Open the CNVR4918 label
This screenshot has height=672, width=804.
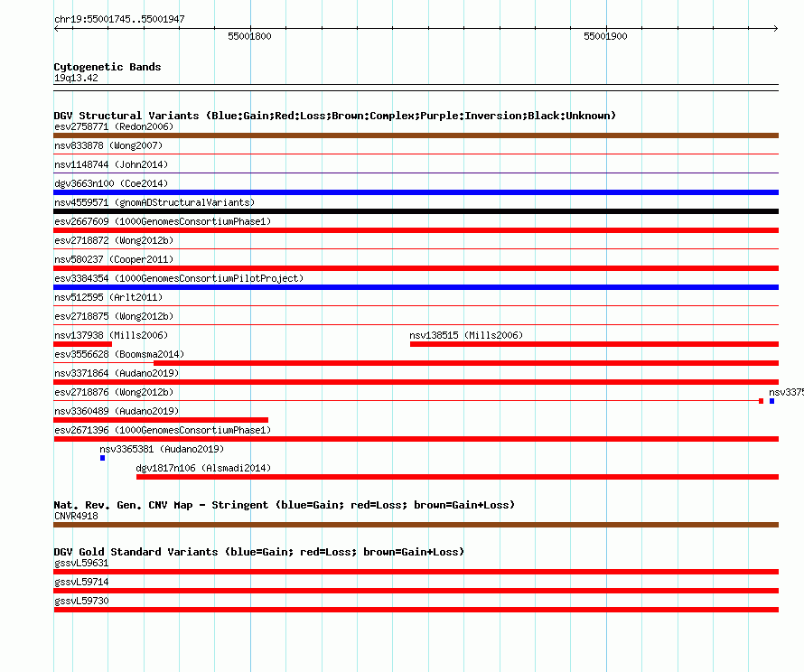[76, 516]
